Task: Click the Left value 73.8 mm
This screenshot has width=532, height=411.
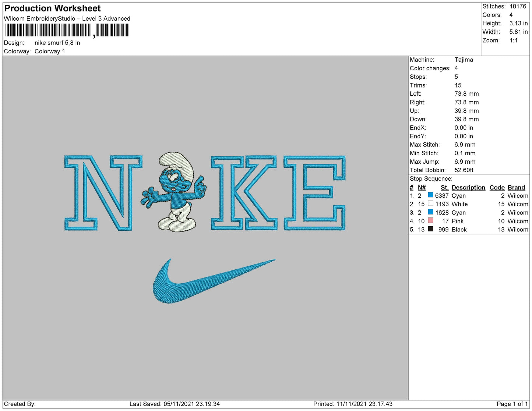Action: pyautogui.click(x=466, y=93)
